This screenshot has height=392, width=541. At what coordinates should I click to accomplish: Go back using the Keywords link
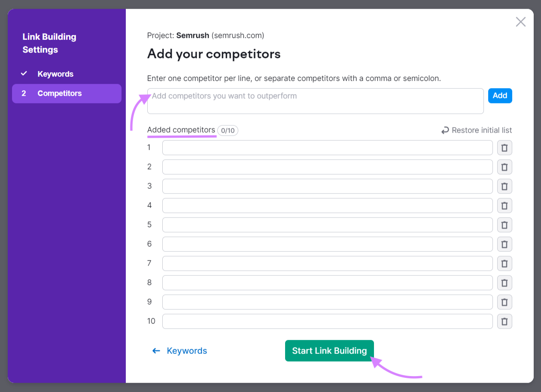point(187,350)
